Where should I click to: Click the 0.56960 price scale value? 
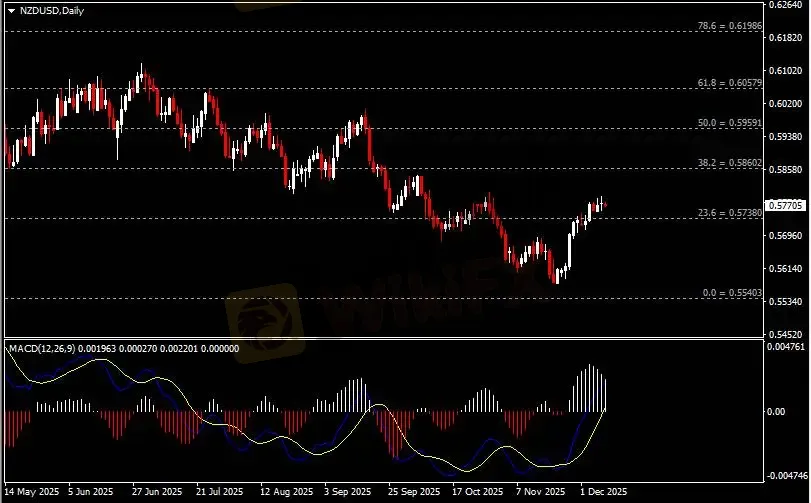[786, 235]
